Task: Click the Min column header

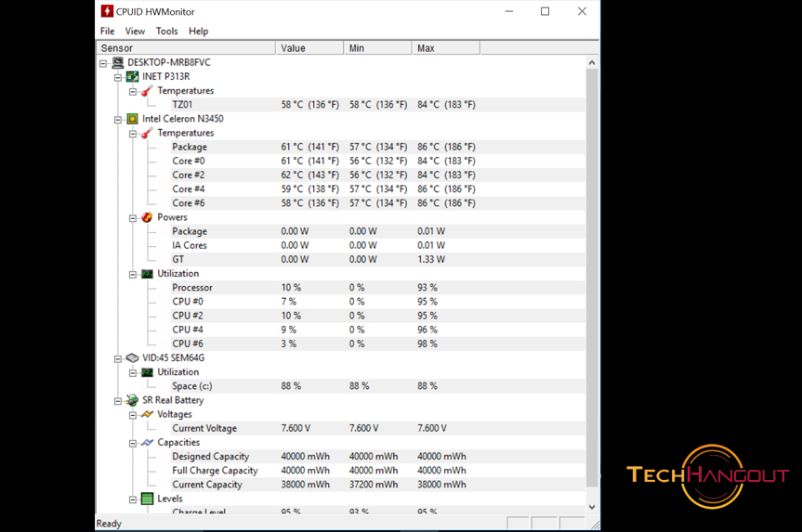Action: pyautogui.click(x=377, y=48)
